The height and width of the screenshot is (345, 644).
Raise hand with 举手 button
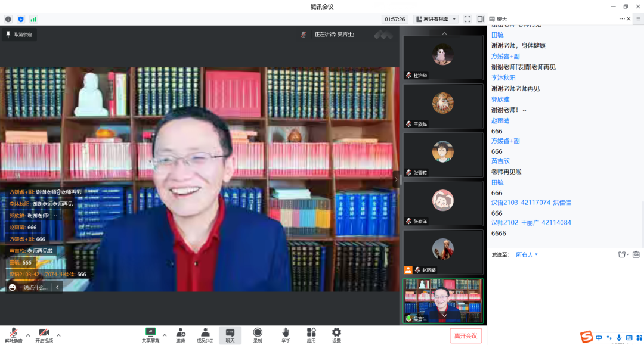click(286, 335)
